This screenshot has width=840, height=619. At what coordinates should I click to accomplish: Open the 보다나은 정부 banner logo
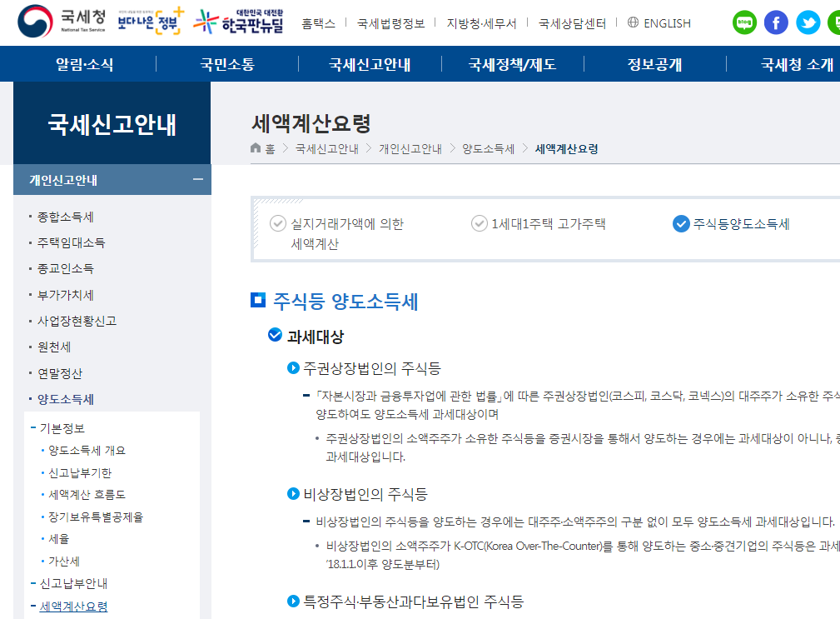[x=151, y=22]
